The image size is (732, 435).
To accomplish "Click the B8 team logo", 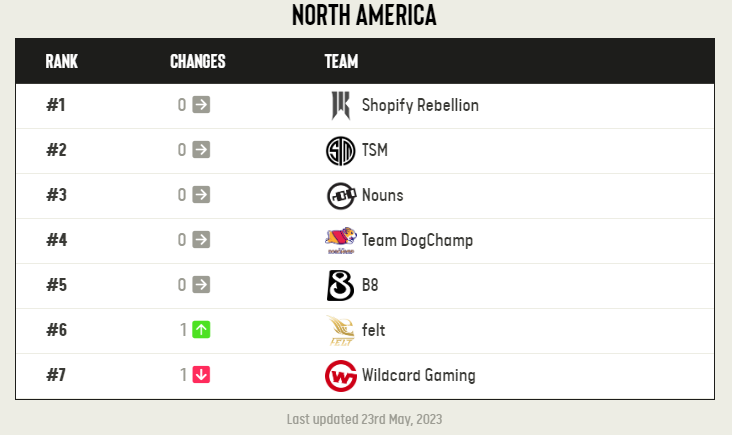I will click(340, 285).
